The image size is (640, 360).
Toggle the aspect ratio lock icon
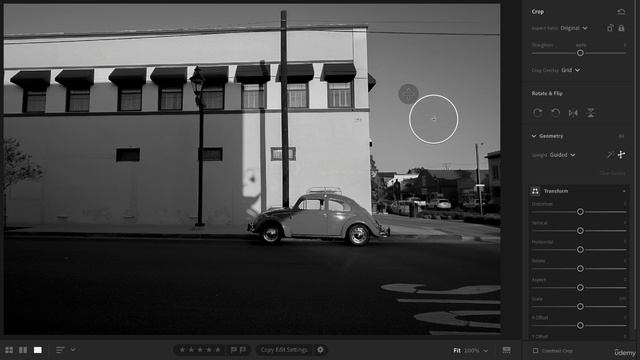coord(621,28)
